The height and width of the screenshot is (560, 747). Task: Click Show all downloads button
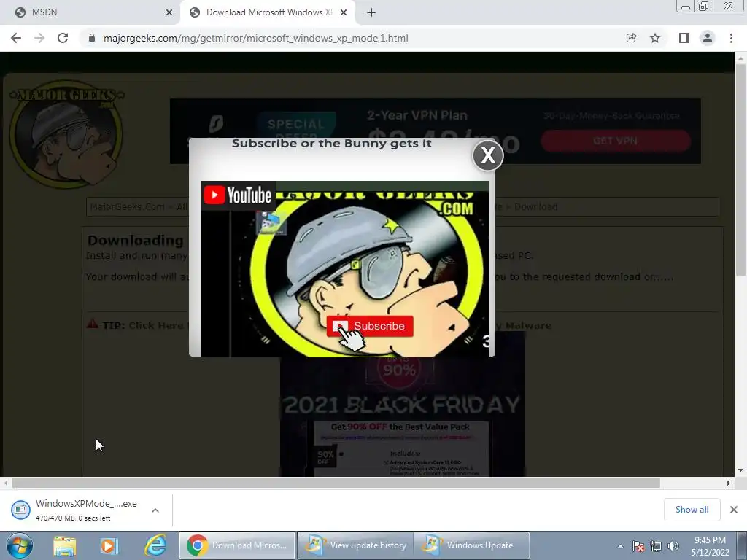coord(692,510)
